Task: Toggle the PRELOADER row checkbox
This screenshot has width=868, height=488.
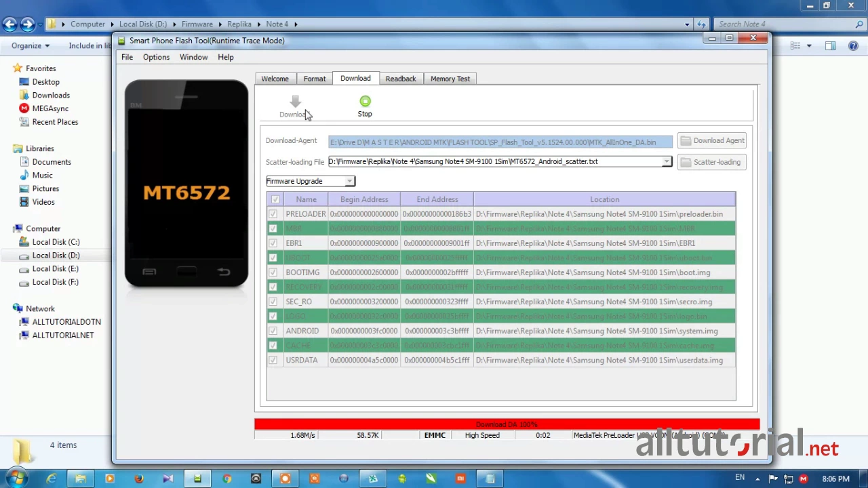Action: pos(273,214)
